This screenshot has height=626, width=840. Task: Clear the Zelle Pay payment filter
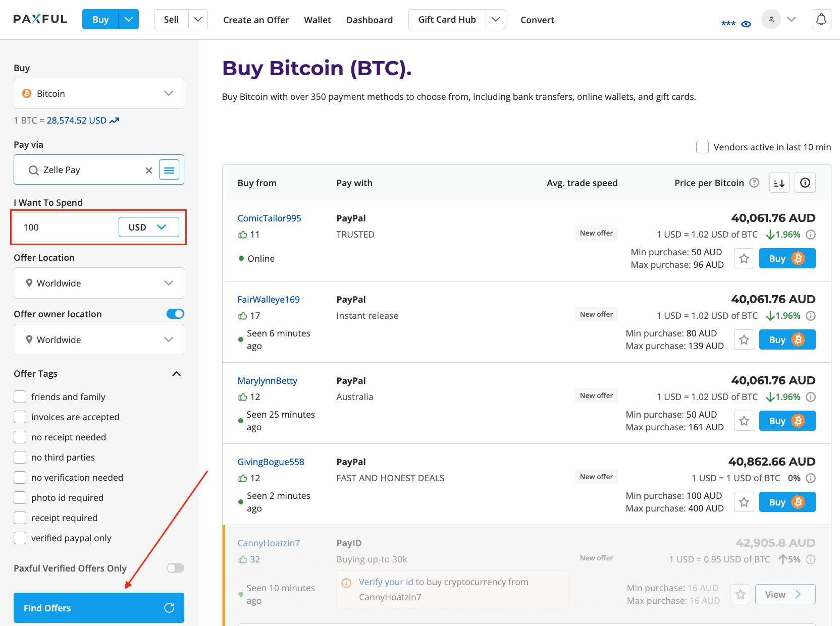tap(149, 170)
